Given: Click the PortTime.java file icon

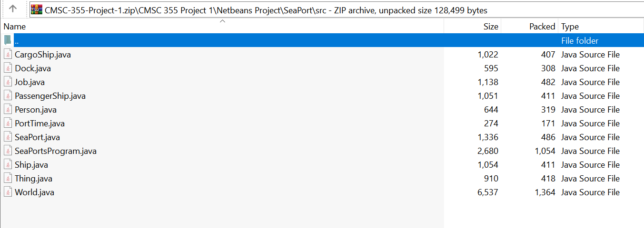Looking at the screenshot, I should [x=8, y=123].
